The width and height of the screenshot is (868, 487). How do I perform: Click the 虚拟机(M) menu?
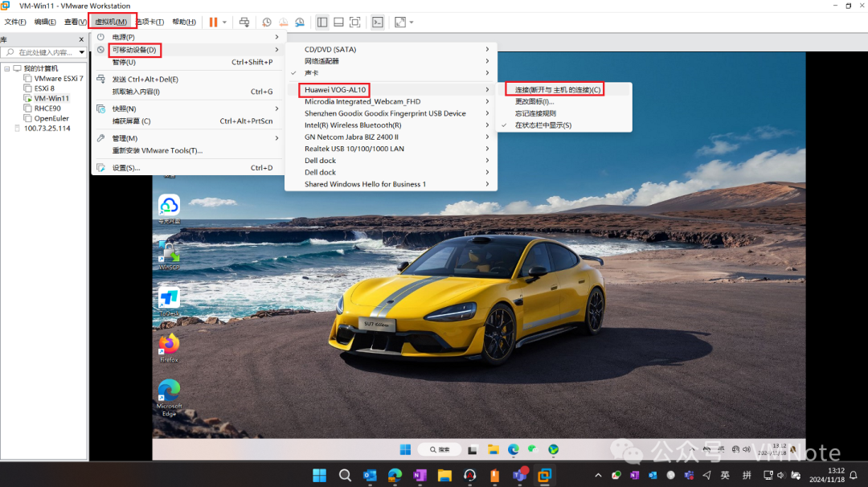click(x=111, y=23)
